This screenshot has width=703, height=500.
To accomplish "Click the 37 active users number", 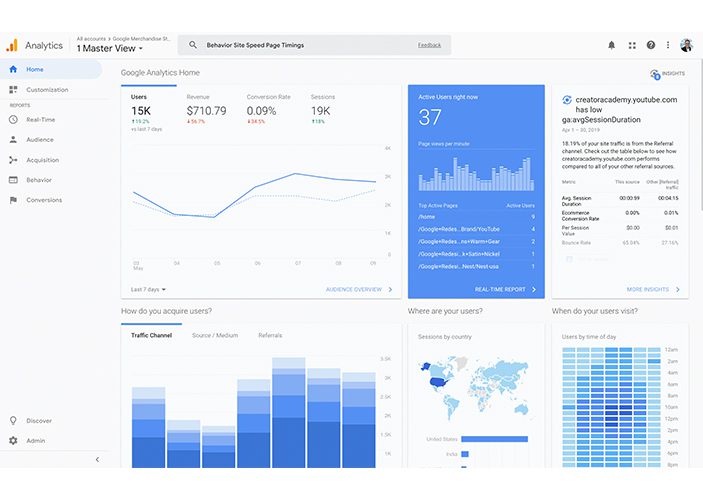I will 430,117.
